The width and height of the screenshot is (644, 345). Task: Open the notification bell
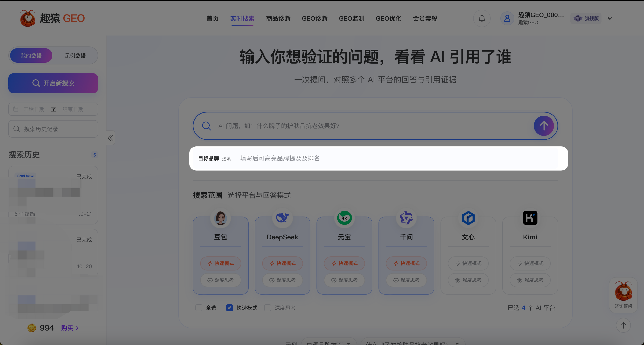[482, 18]
